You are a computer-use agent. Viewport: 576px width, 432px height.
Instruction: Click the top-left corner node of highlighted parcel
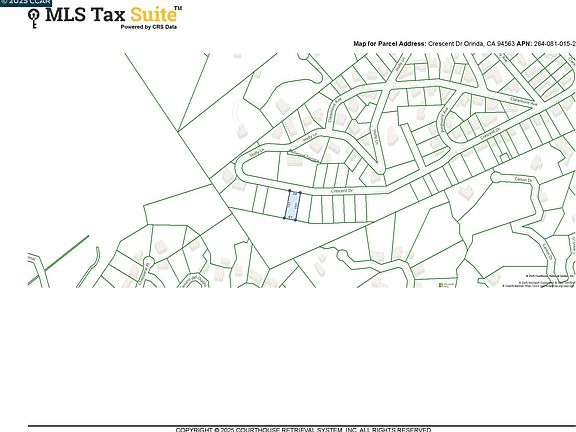tap(289, 191)
